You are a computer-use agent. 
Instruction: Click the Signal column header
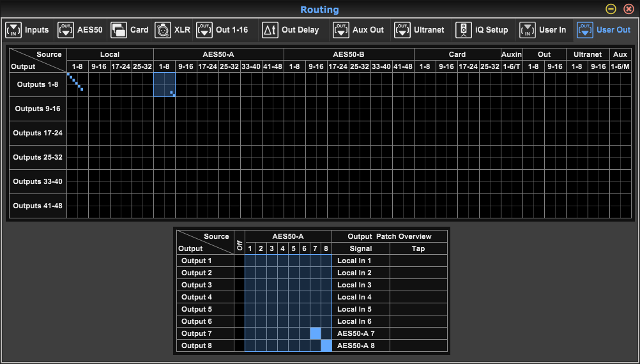(x=361, y=248)
